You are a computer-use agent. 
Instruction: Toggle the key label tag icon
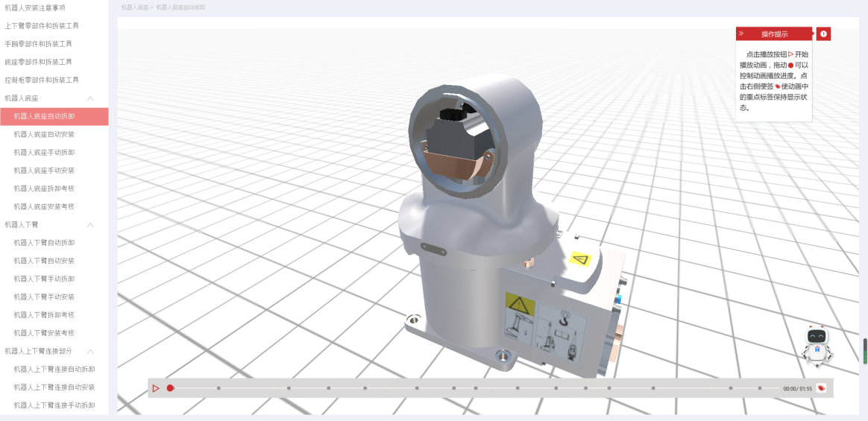point(821,388)
